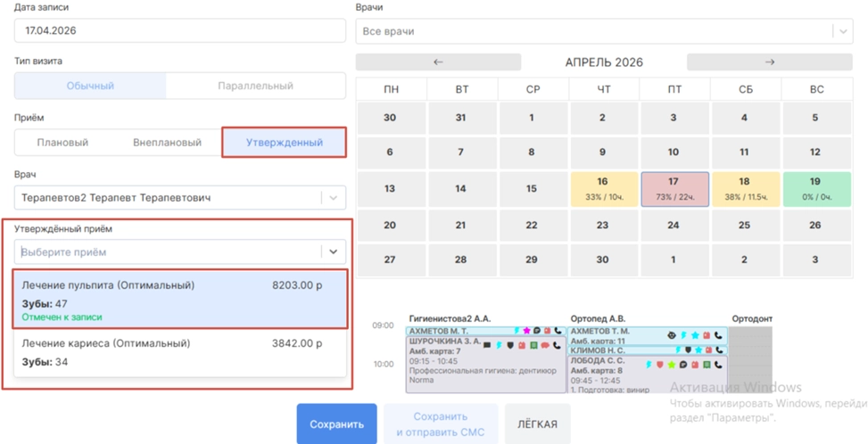Screen dimensions: 868x444
Task: Click phone icon in Климов Н. С. row
Action: (x=719, y=350)
